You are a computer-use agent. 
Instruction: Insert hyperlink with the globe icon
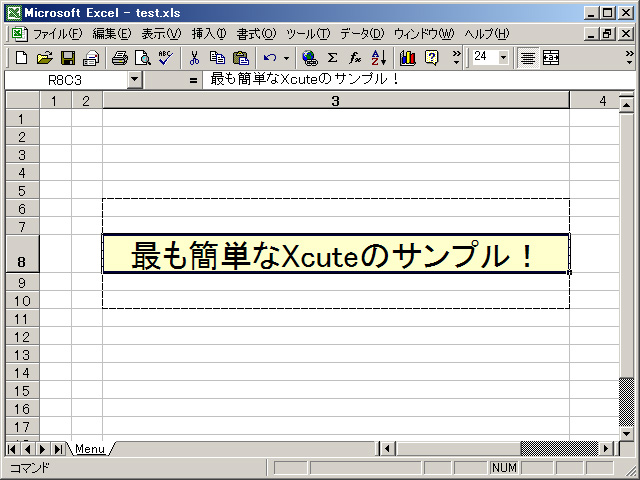point(309,58)
